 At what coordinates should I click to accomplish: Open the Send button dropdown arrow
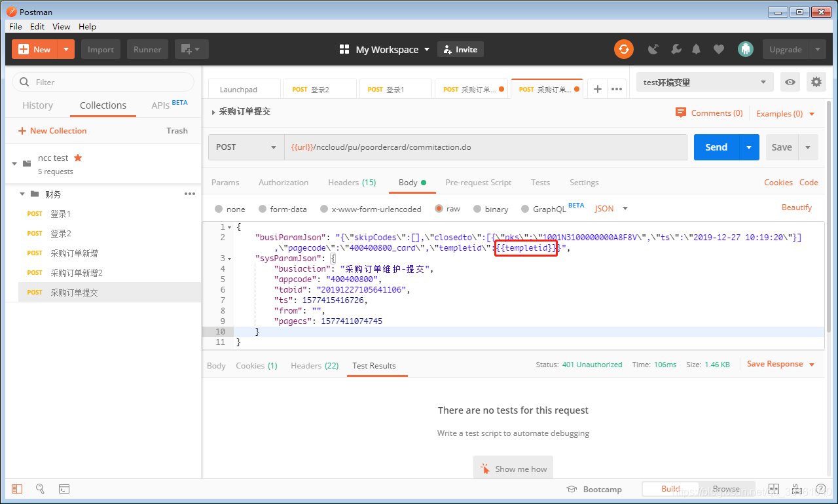click(x=749, y=147)
